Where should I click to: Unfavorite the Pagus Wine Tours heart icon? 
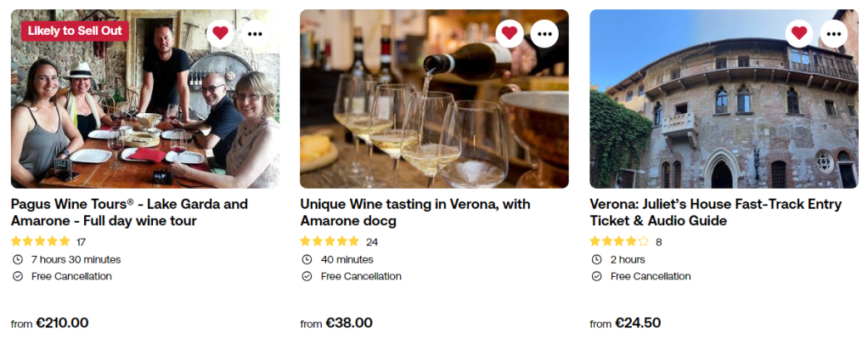[220, 33]
